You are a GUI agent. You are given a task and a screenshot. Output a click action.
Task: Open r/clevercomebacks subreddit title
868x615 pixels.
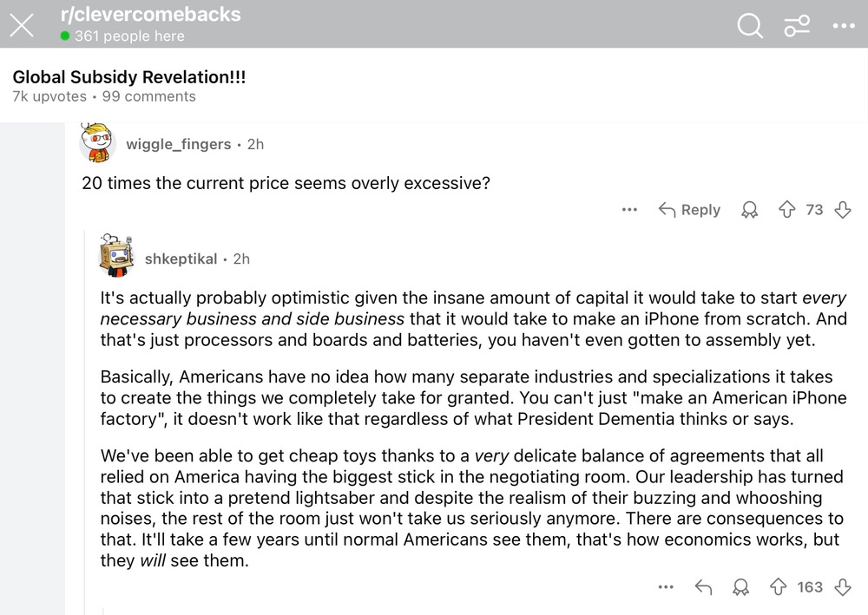tap(150, 15)
